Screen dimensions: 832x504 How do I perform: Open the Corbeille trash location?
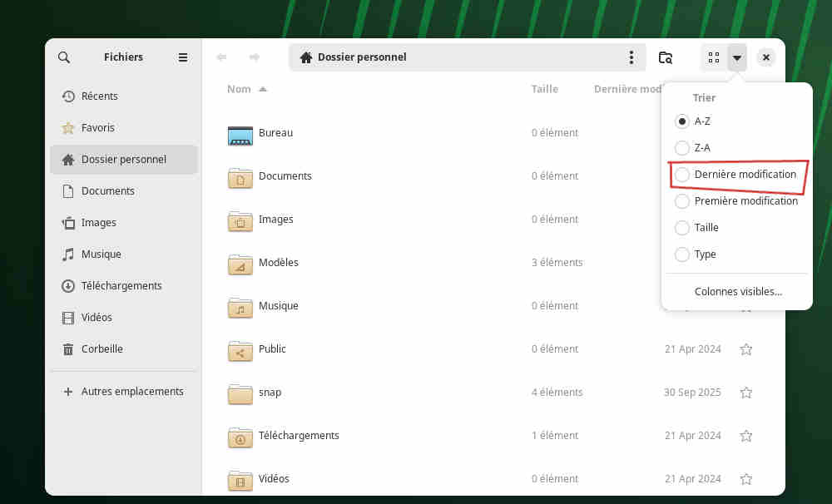point(102,349)
